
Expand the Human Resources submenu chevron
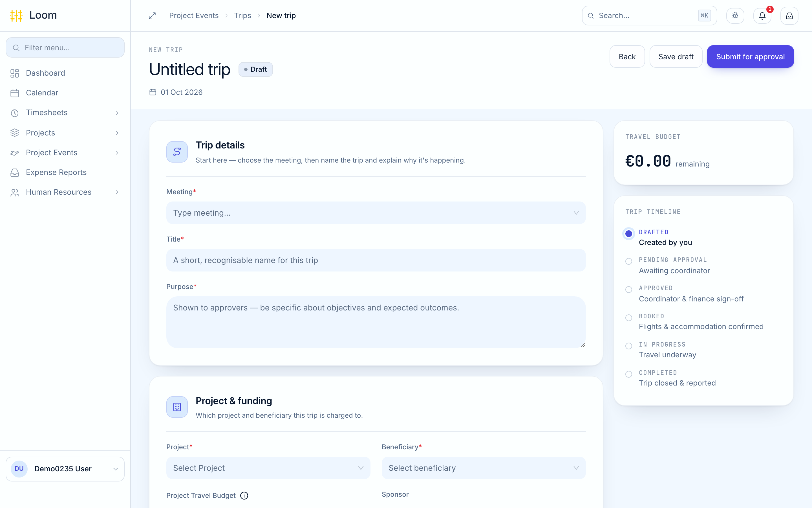pyautogui.click(x=117, y=192)
